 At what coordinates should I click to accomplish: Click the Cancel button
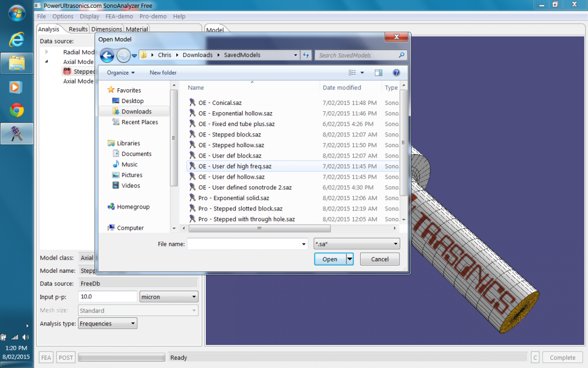coord(380,259)
